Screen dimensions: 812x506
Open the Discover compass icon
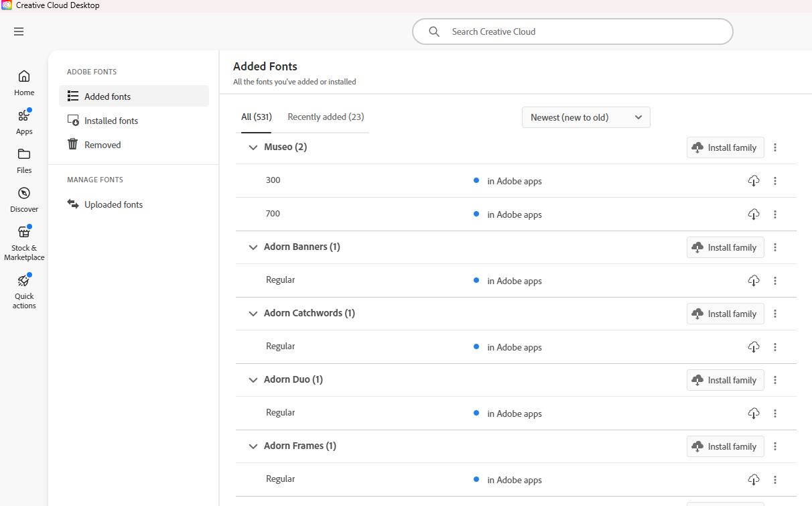click(x=24, y=194)
